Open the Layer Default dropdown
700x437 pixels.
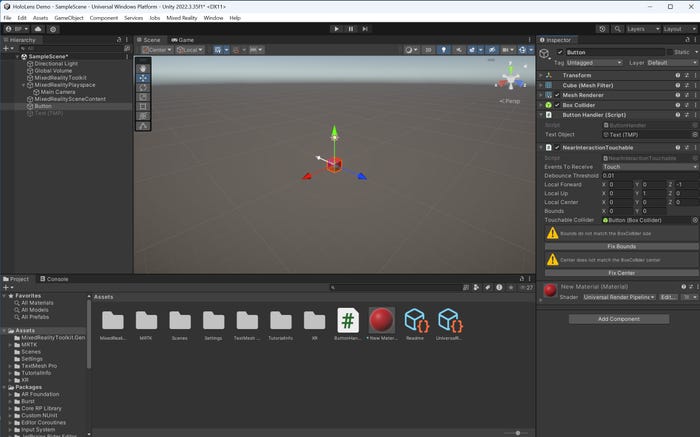coord(672,63)
